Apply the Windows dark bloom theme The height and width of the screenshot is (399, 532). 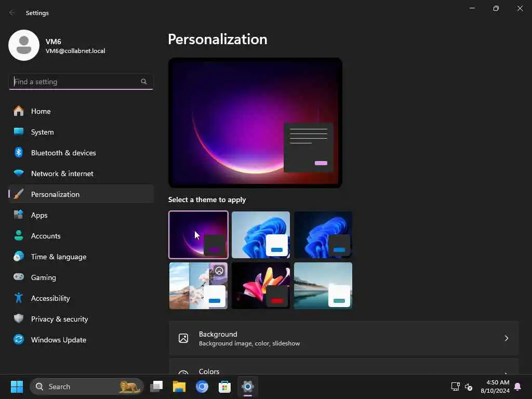[323, 235]
